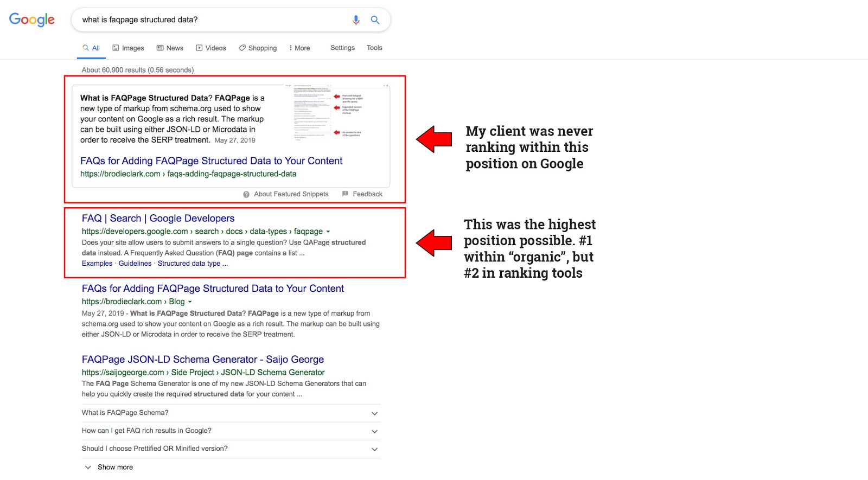Click the Feedback flag icon
Screen dimensions: 868x480
[345, 194]
